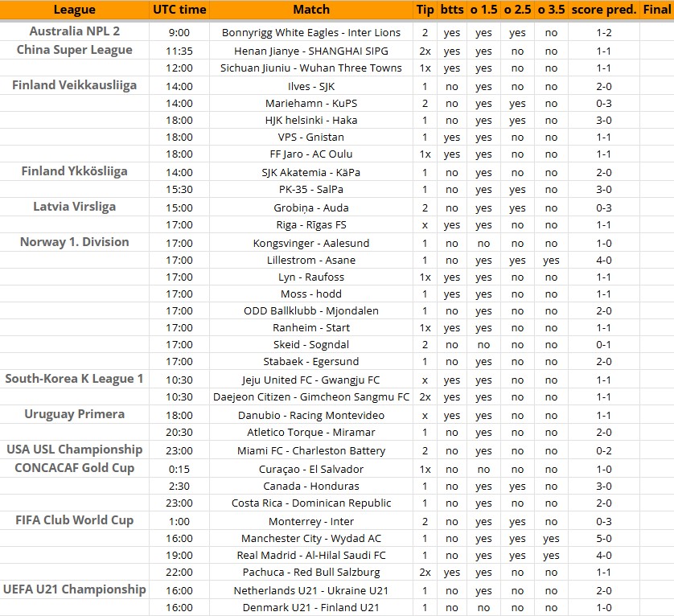Click the Ilves - SJK match
This screenshot has width=674, height=616.
[311, 86]
